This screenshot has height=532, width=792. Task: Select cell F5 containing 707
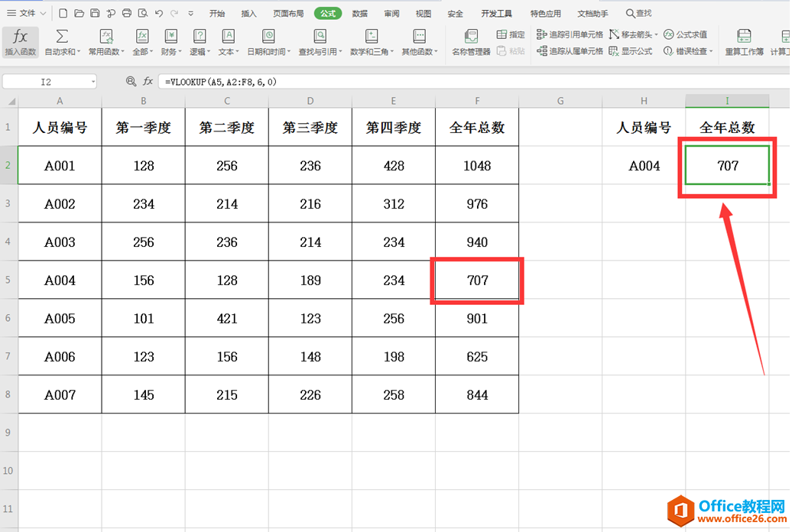(477, 280)
